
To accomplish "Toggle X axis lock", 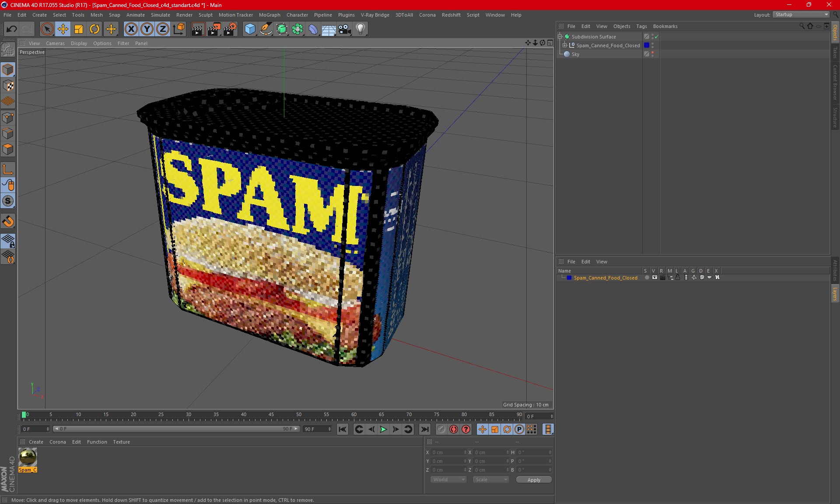I will click(x=131, y=29).
